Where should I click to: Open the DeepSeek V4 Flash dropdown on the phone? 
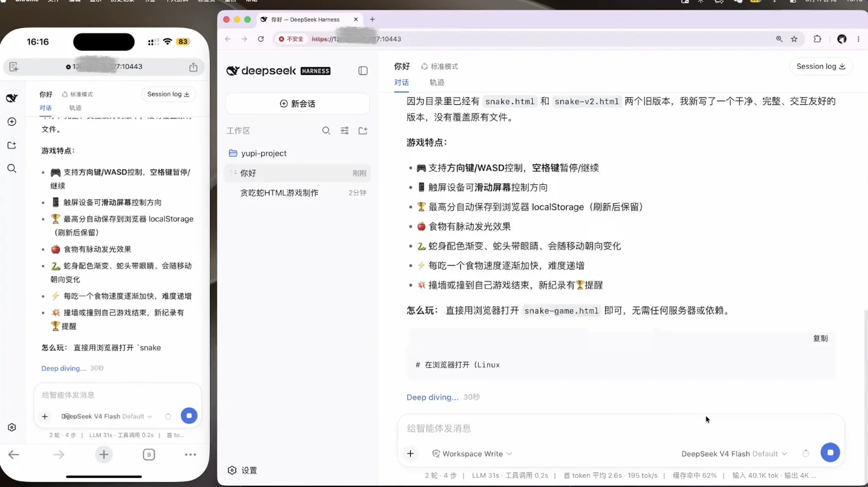106,416
